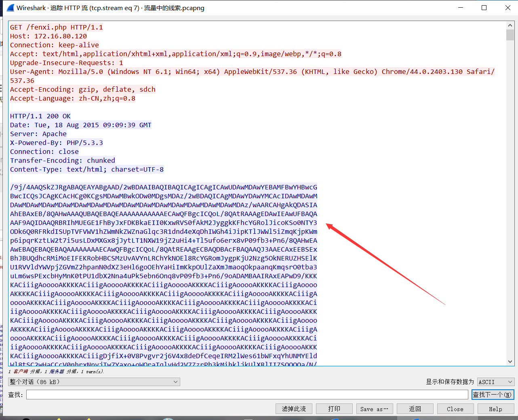Click the "Accept: text/html,application/xhtml+xml" header line
The height and width of the screenshot is (420, 518).
[x=176, y=54]
